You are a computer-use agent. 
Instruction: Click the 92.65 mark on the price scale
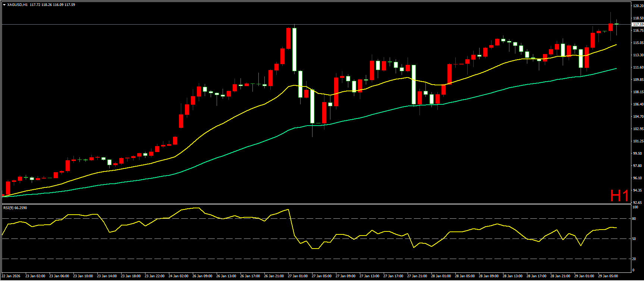[x=638, y=202]
